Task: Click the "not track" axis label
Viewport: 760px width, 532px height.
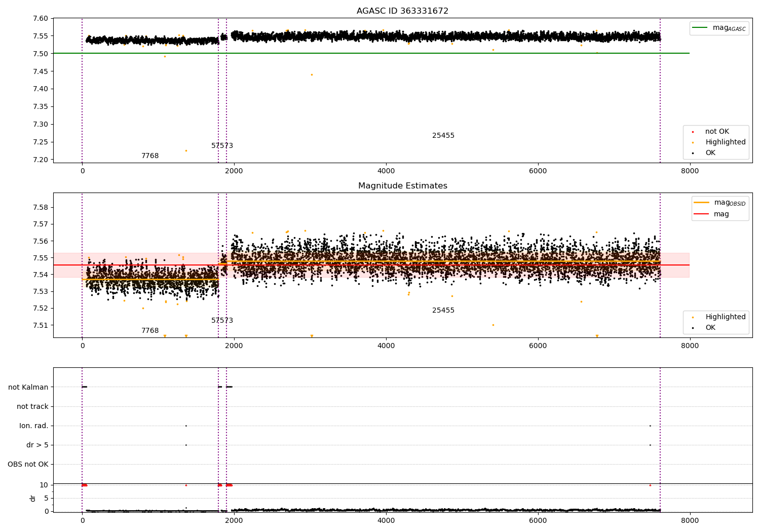Action: [32, 407]
